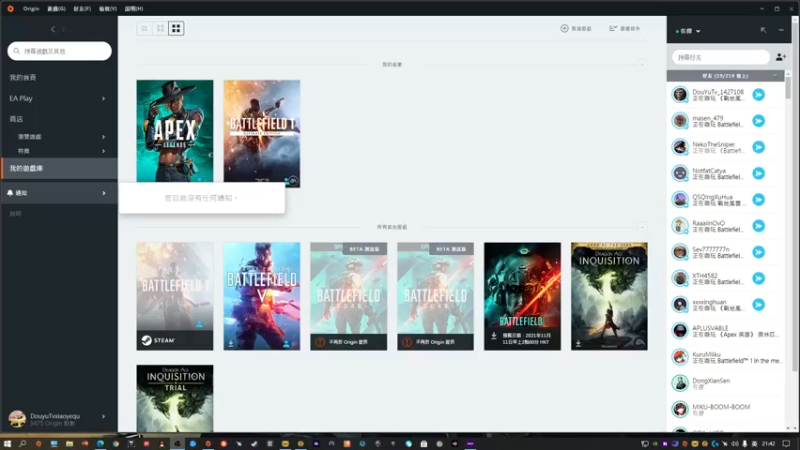Click the friend search field
800x450 pixels.
[720, 57]
